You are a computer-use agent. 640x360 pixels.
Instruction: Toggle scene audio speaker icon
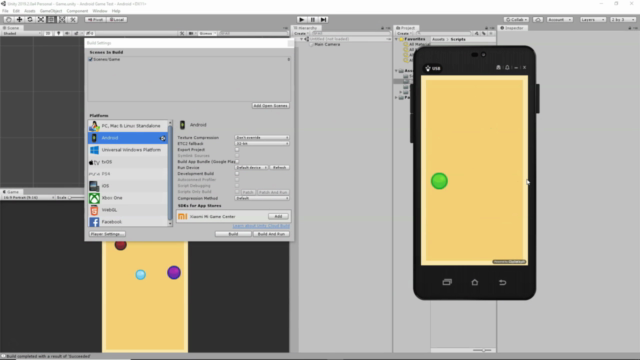coord(67,33)
